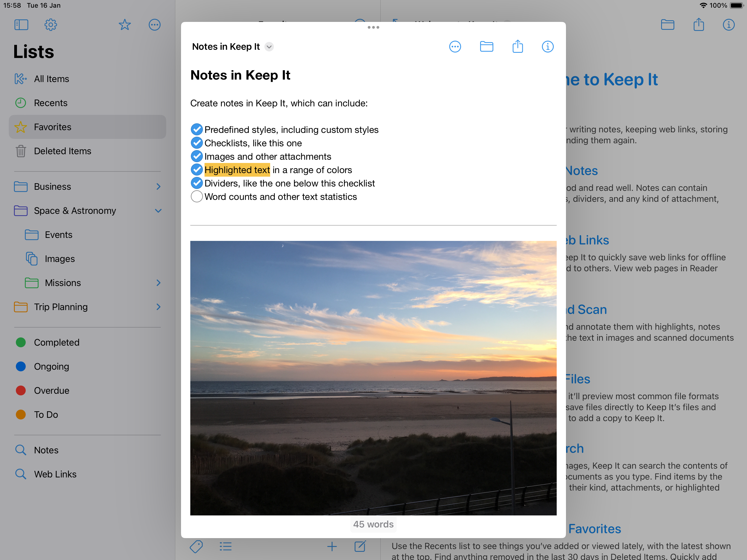The width and height of the screenshot is (747, 560).
Task: Check the Word counts checklist item
Action: tap(197, 197)
